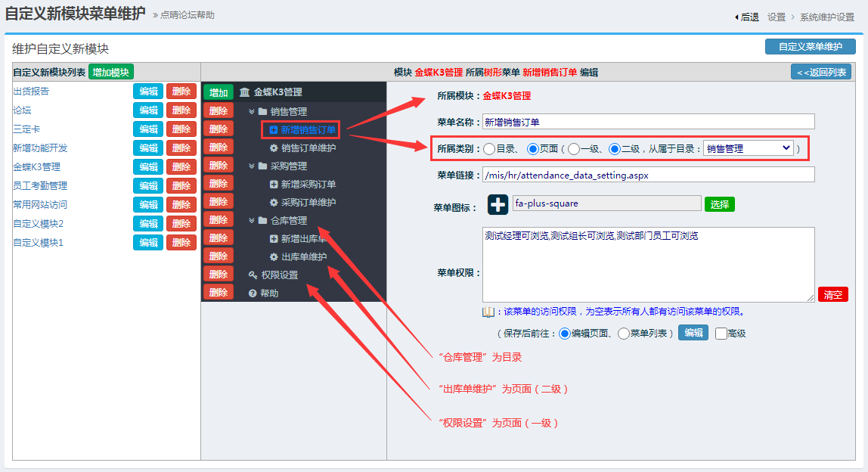Edit the 出货报告 module
Image resolution: width=868 pixels, height=472 pixels.
tap(148, 92)
